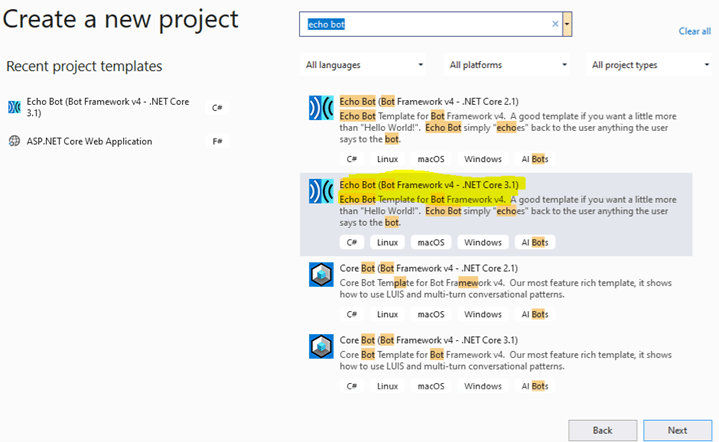Click AI Bots tag under Core Bot .NET Core 3.1

[x=535, y=387]
